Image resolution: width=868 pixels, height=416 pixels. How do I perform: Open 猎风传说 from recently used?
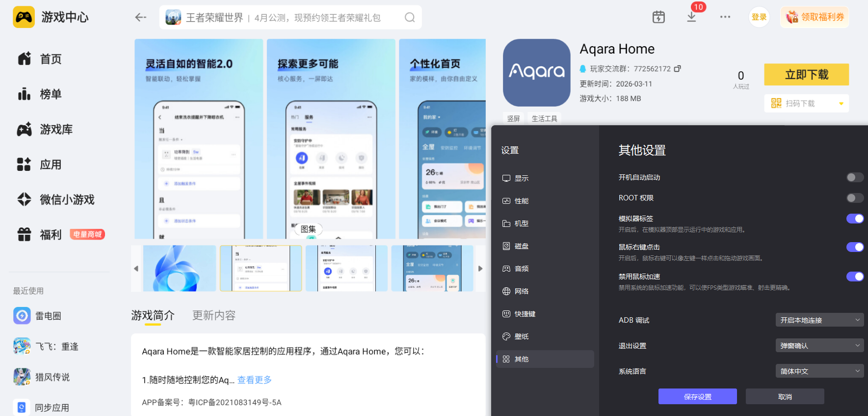coord(42,377)
